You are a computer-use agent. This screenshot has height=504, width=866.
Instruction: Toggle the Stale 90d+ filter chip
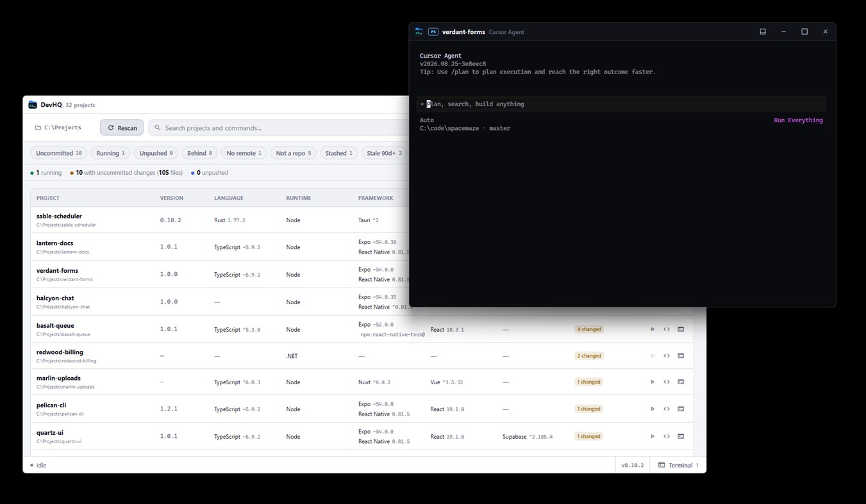384,153
